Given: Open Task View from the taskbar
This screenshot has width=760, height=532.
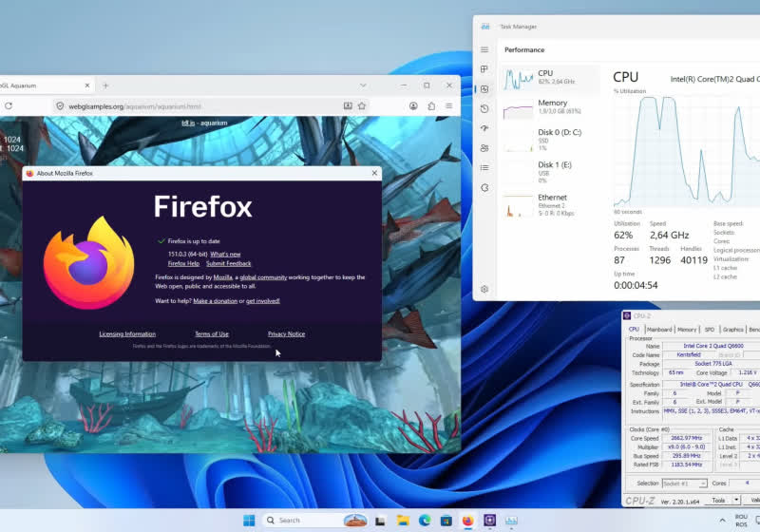Looking at the screenshot, I should (x=381, y=521).
